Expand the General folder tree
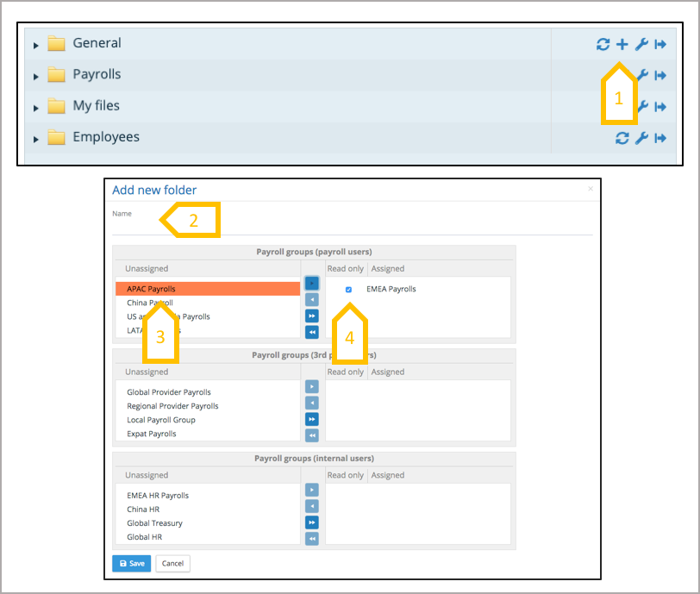 [36, 45]
